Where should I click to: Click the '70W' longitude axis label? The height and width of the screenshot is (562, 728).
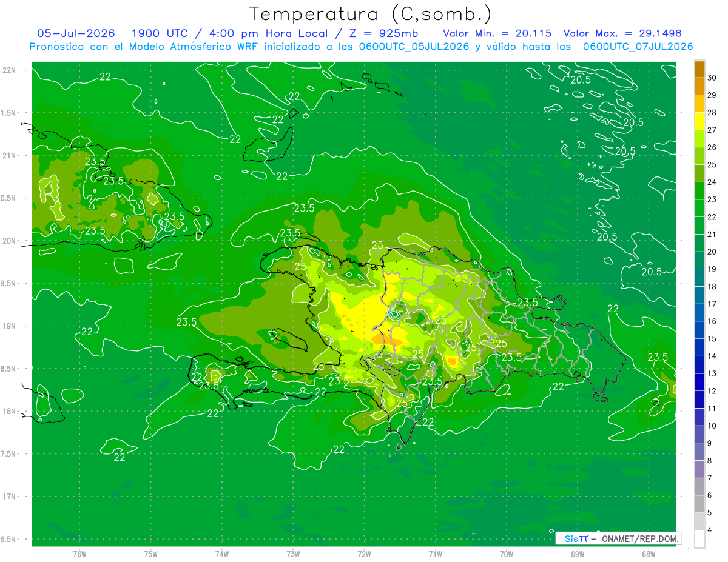coord(507,554)
